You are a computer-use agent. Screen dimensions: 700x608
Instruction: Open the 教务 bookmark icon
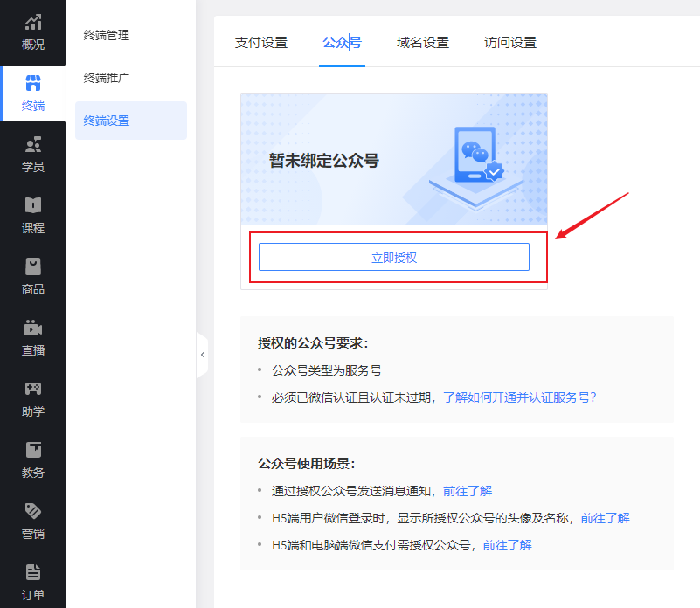[x=33, y=450]
